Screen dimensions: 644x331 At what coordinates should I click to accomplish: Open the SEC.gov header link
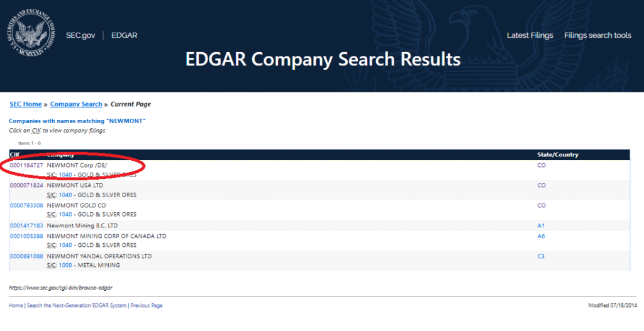click(x=80, y=35)
